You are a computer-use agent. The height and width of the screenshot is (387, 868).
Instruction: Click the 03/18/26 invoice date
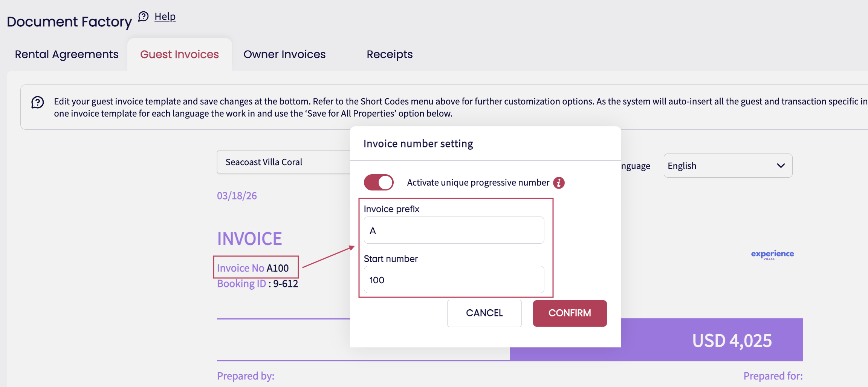237,196
